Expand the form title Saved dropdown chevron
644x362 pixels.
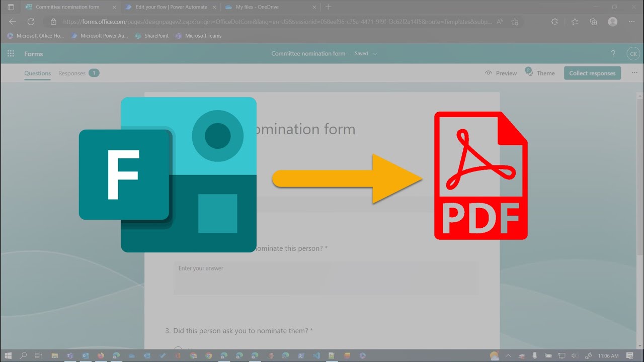click(x=374, y=54)
